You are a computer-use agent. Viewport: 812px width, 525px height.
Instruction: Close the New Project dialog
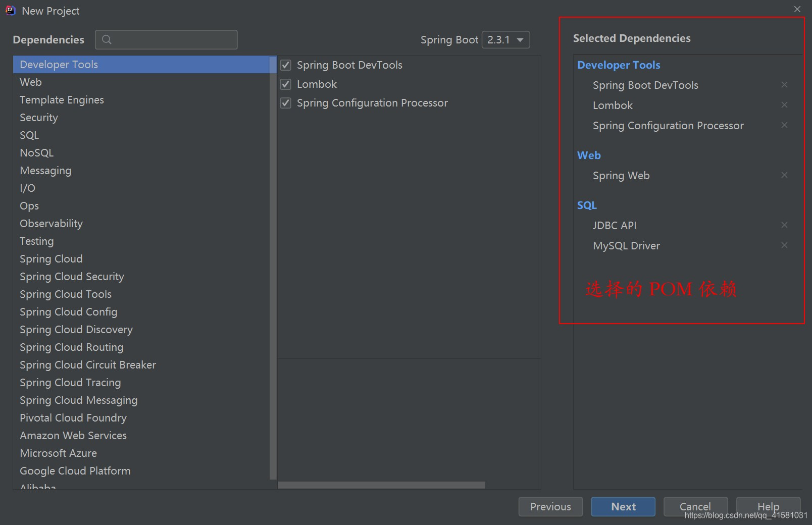pos(797,9)
